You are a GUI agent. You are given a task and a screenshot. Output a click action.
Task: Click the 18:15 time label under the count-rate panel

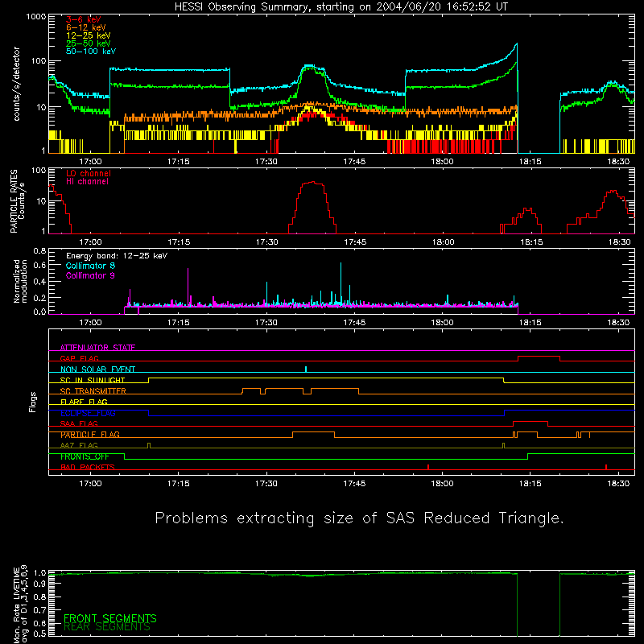coord(530,162)
